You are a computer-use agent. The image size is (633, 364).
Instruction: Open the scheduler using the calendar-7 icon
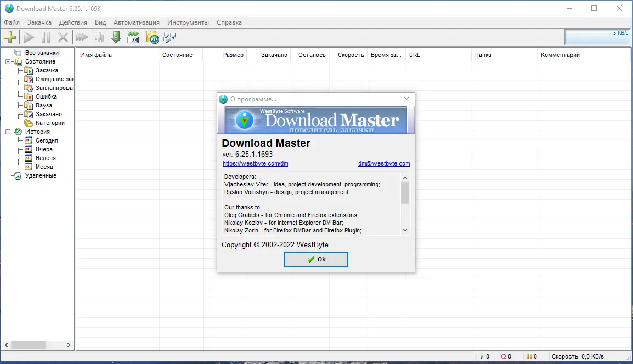pyautogui.click(x=133, y=37)
